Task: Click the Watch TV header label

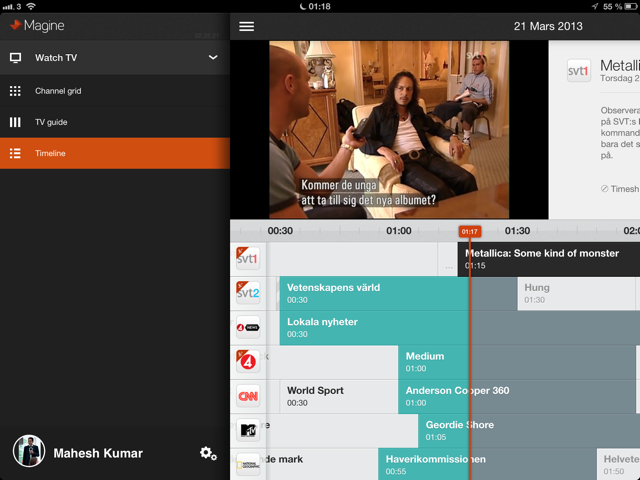Action: 56,58
